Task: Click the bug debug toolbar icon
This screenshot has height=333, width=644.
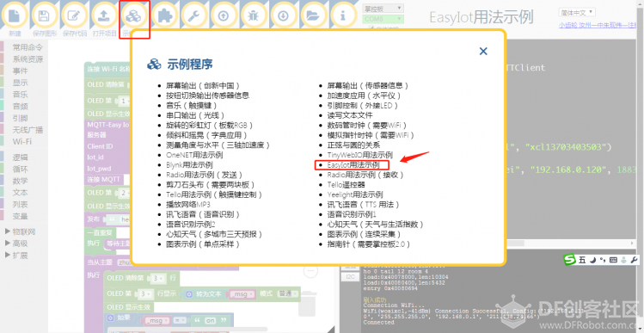Action: [x=253, y=15]
